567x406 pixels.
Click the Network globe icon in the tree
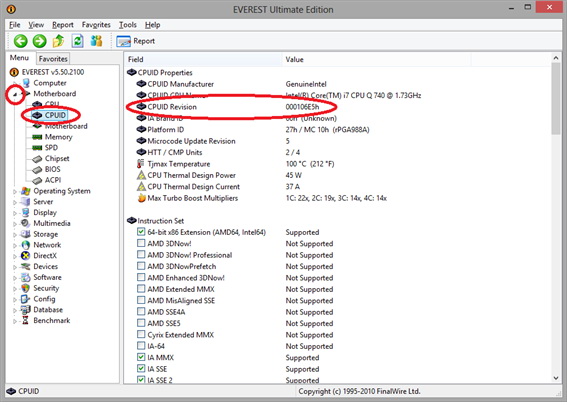(x=25, y=245)
